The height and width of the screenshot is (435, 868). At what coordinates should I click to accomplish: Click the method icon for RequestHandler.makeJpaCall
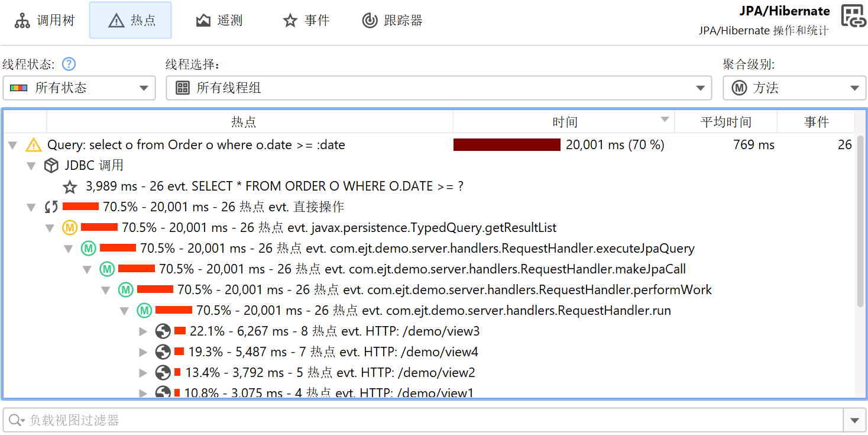click(107, 269)
